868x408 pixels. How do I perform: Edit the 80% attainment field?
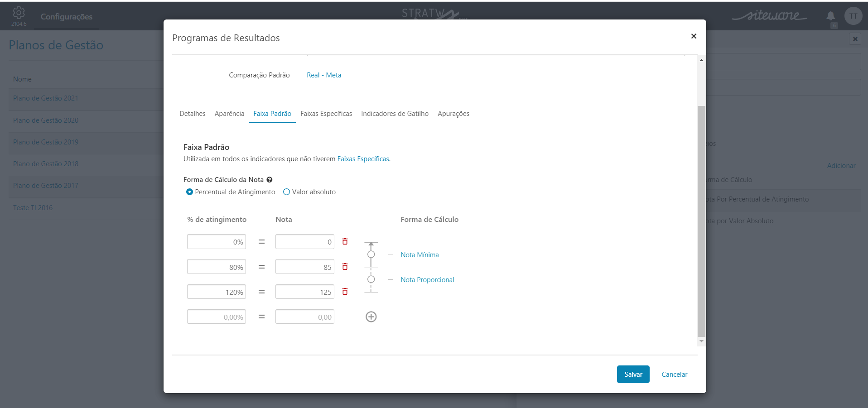coord(217,267)
